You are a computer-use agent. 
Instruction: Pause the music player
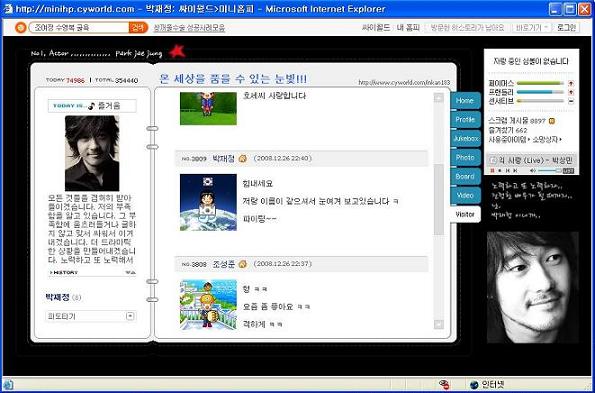click(x=492, y=171)
